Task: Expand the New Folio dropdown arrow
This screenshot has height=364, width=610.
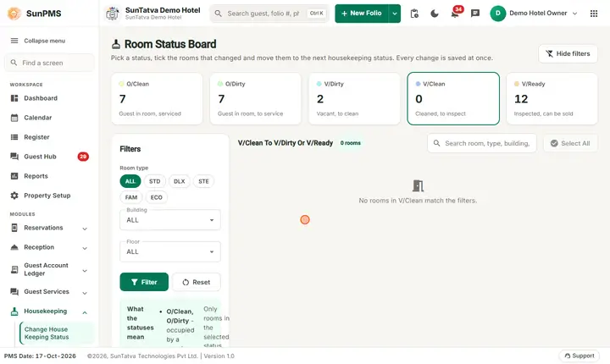Action: pyautogui.click(x=395, y=14)
